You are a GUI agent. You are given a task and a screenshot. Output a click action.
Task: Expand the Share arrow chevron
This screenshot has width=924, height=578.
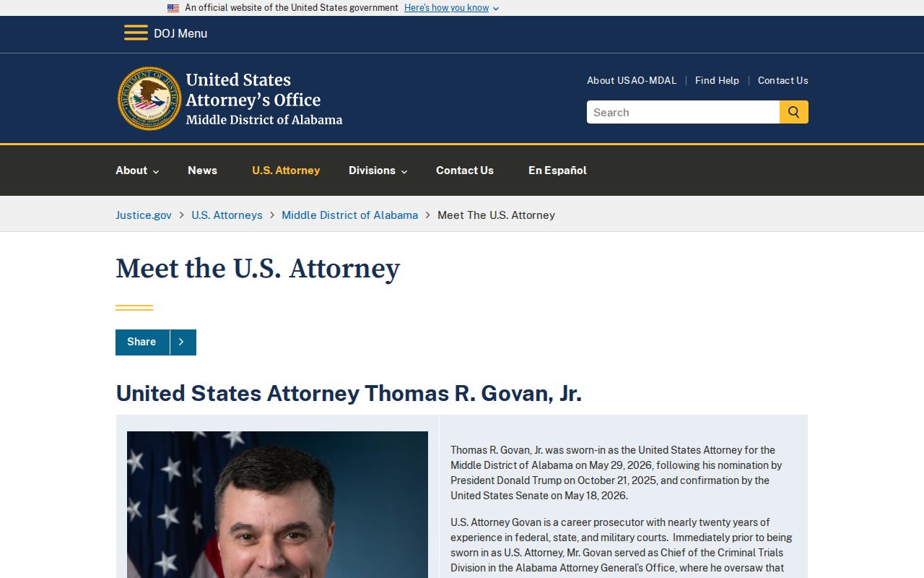(x=182, y=342)
